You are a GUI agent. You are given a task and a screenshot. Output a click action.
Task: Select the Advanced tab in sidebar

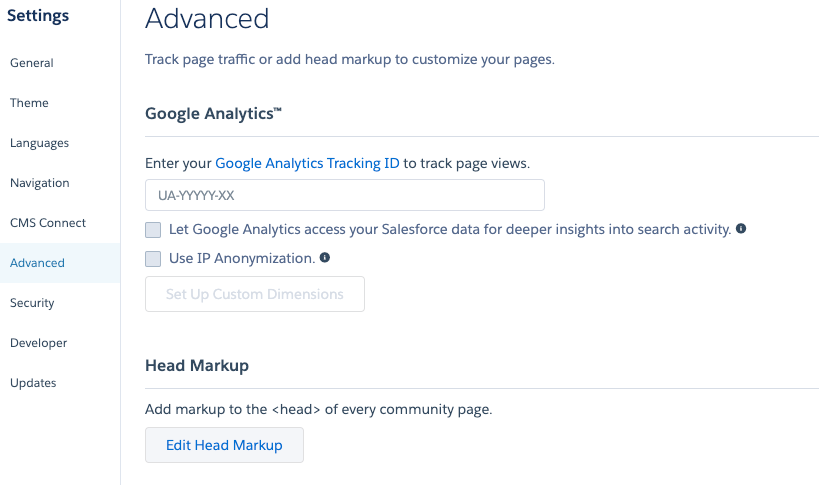coord(38,263)
